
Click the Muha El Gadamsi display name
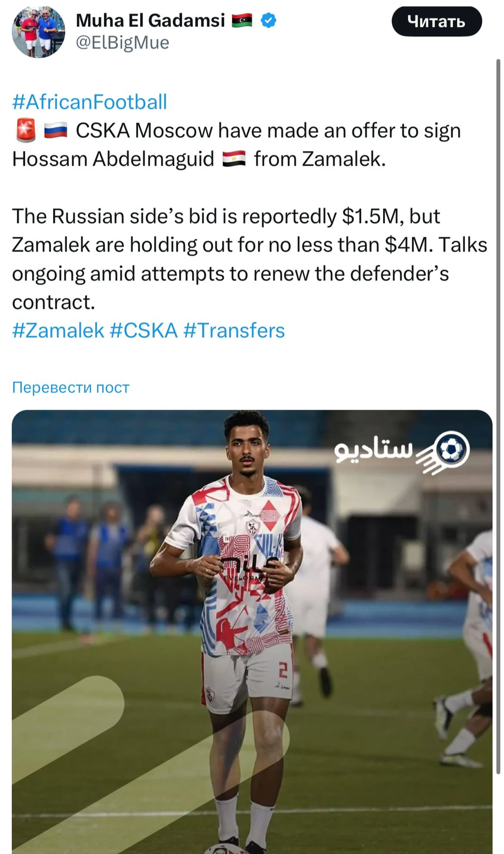151,20
